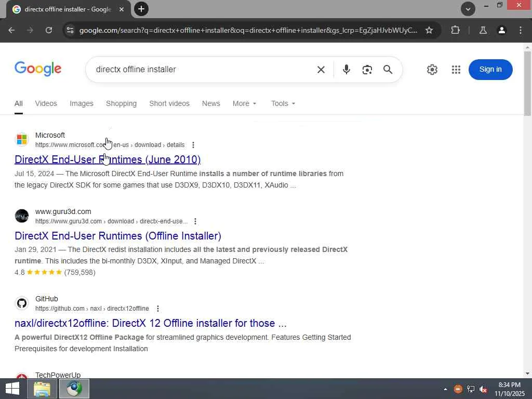This screenshot has height=399, width=532.
Task: Click the page vertical scrollbar thumb
Action: click(x=527, y=84)
